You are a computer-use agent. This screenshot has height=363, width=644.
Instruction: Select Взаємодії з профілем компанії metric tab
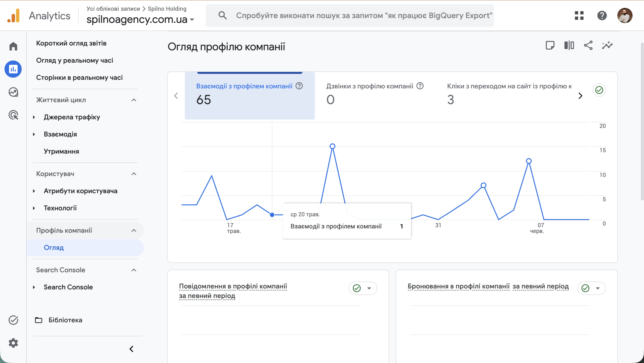tap(250, 96)
